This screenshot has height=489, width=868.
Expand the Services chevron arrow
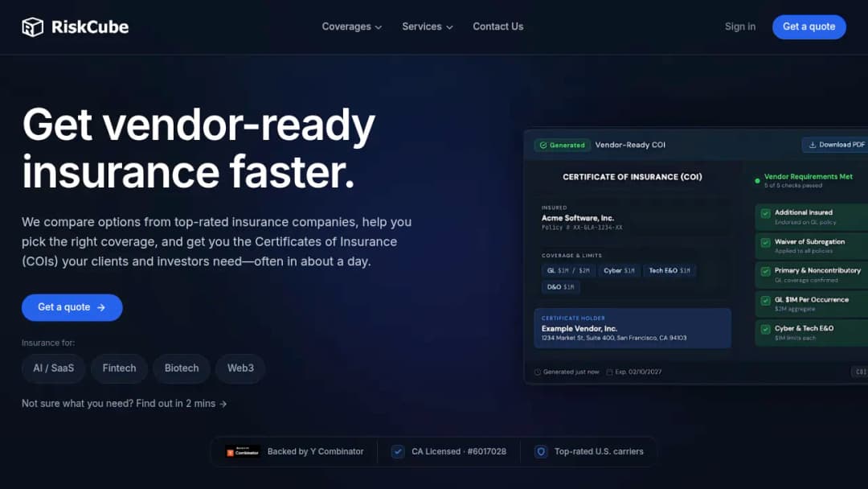449,27
